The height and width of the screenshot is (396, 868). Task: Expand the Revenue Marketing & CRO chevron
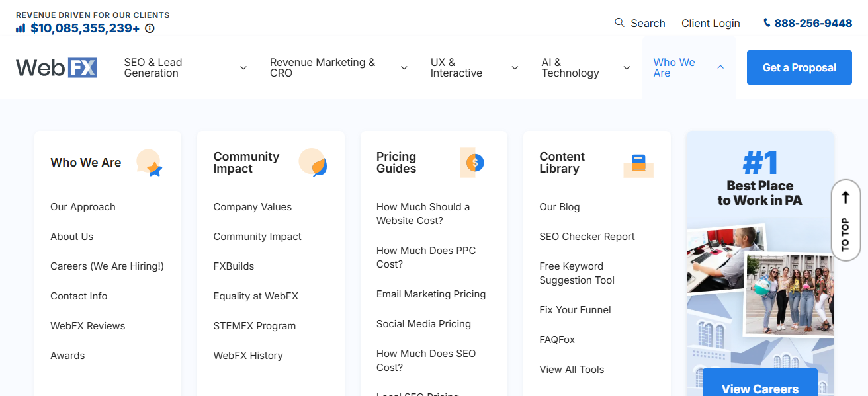tap(404, 68)
